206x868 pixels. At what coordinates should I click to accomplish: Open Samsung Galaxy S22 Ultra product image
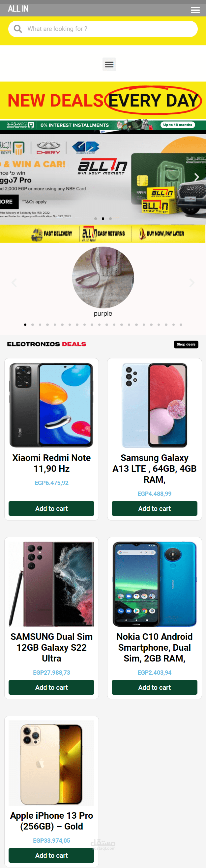point(51,584)
